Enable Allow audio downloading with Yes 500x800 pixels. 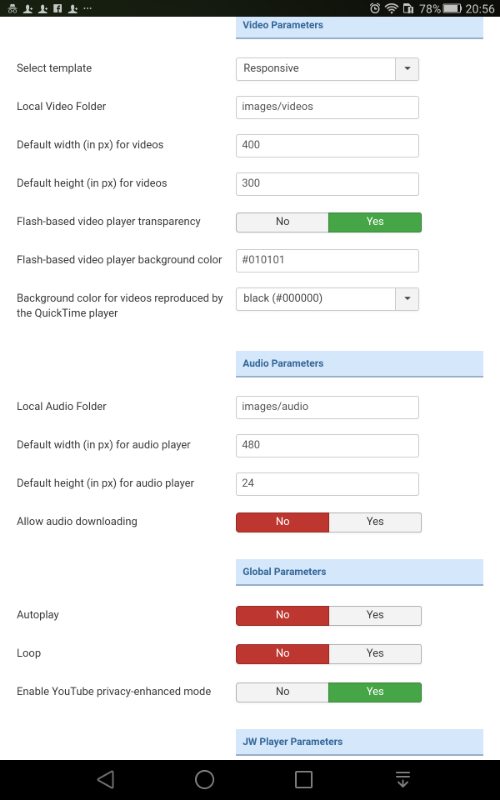pos(375,522)
